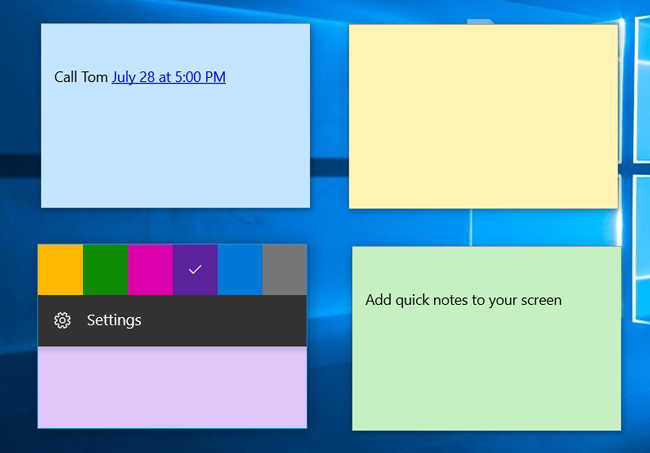Click empty area of the blue note

175,150
